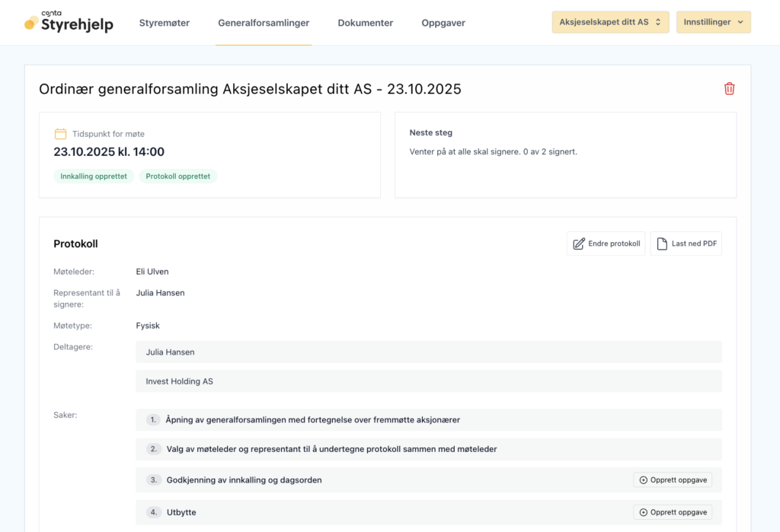The image size is (780, 532).
Task: Click participant row Invest Holding AS
Action: pyautogui.click(x=428, y=381)
